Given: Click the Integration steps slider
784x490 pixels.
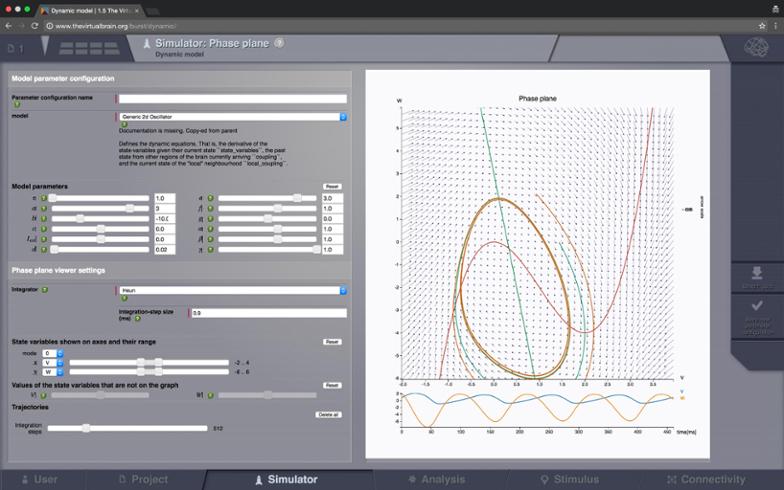Looking at the screenshot, I should 128,427.
